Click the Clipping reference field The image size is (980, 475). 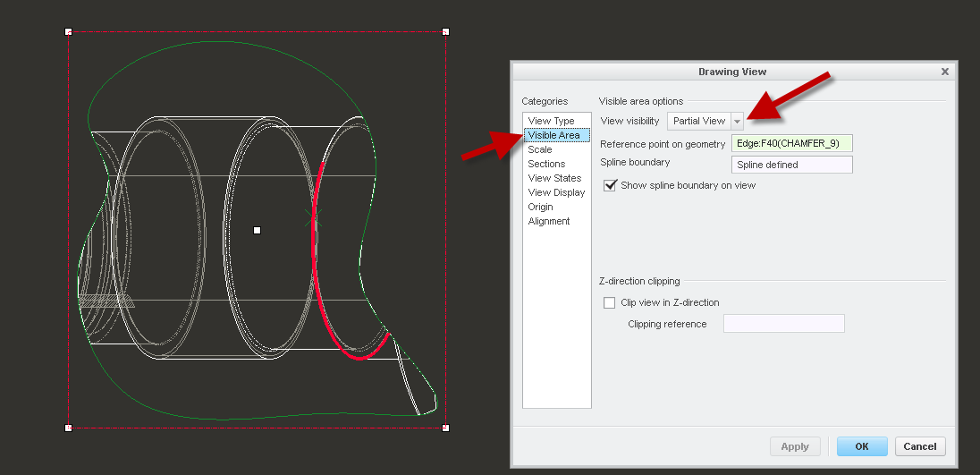pyautogui.click(x=784, y=324)
